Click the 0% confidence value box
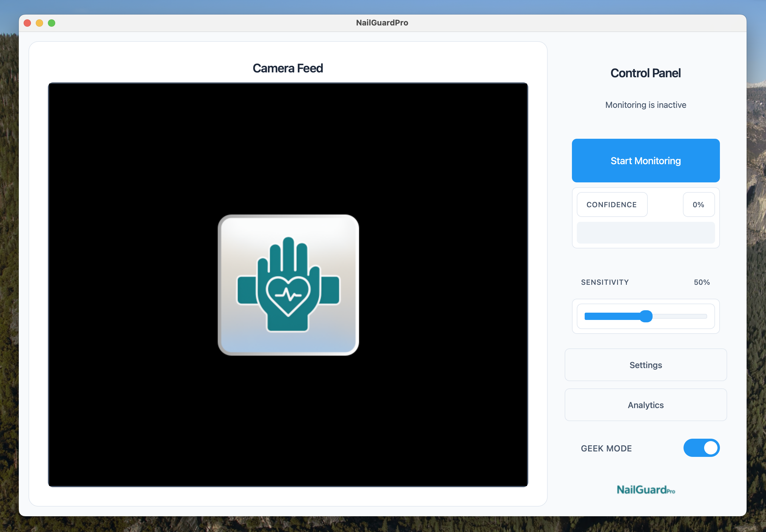Image resolution: width=766 pixels, height=532 pixels. (698, 205)
